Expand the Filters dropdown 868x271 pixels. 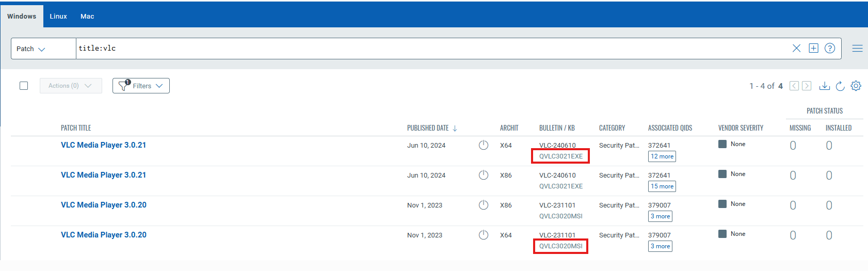141,86
